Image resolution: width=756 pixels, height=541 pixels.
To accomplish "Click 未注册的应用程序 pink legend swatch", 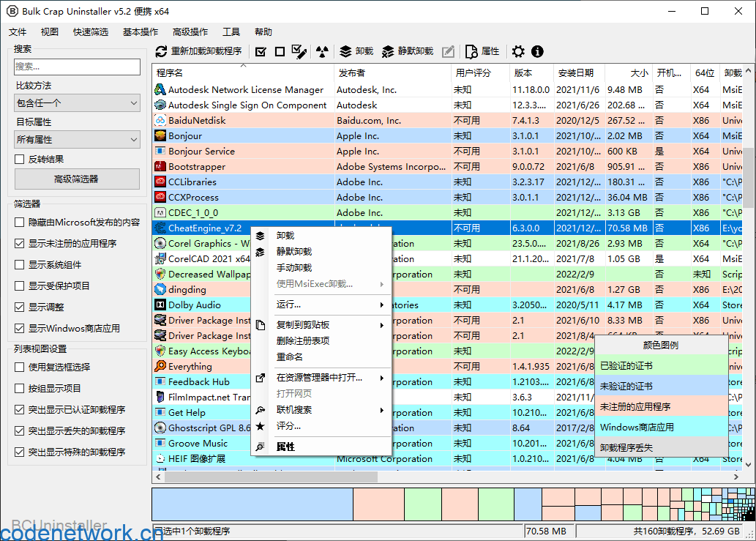I will pyautogui.click(x=661, y=407).
